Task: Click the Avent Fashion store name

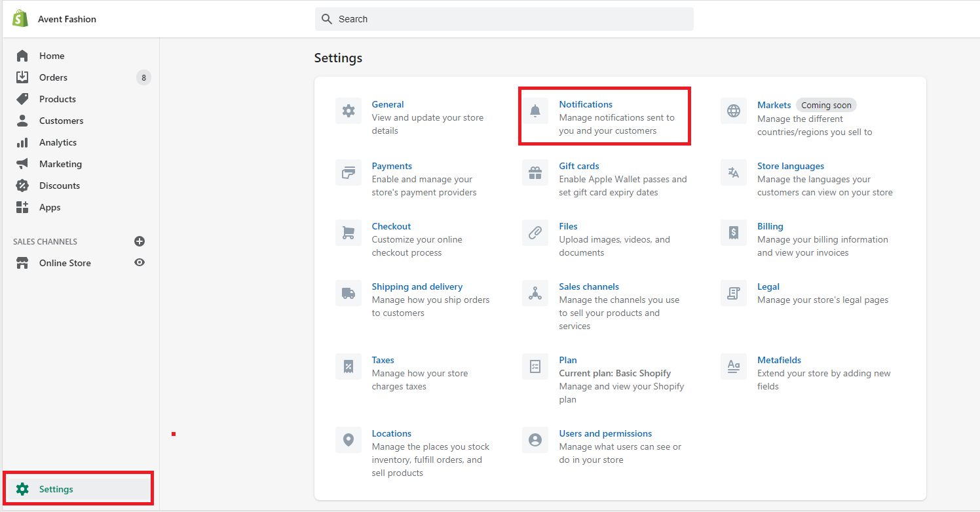Action: 67,19
